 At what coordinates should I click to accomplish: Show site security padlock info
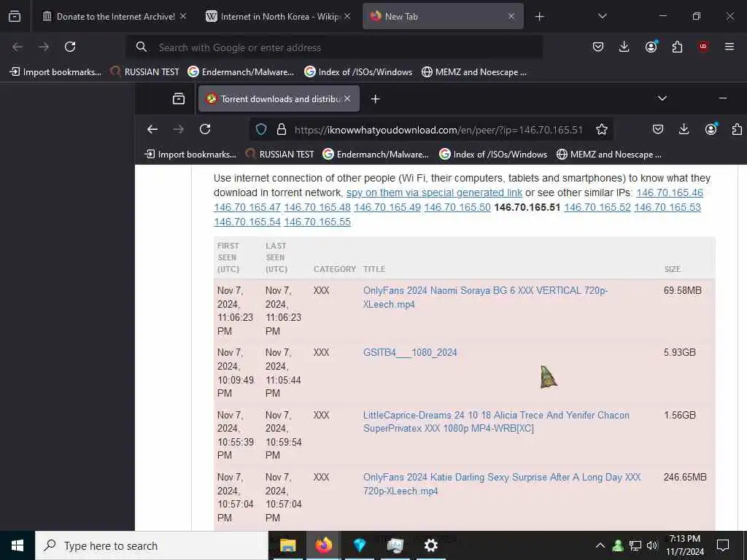pos(282,130)
